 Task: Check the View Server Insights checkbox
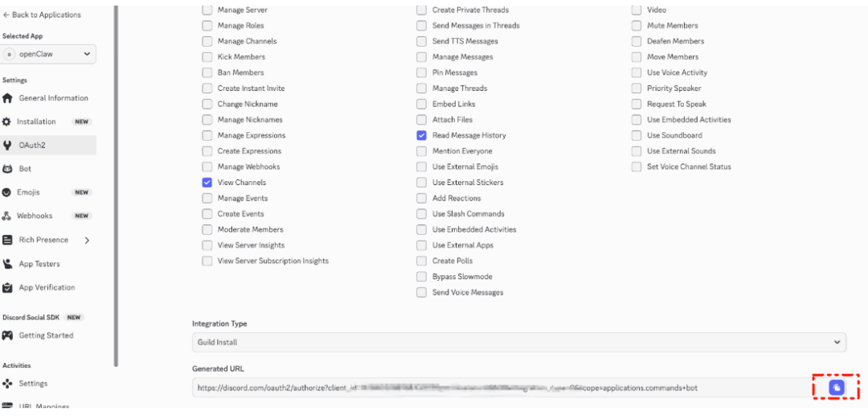(207, 245)
